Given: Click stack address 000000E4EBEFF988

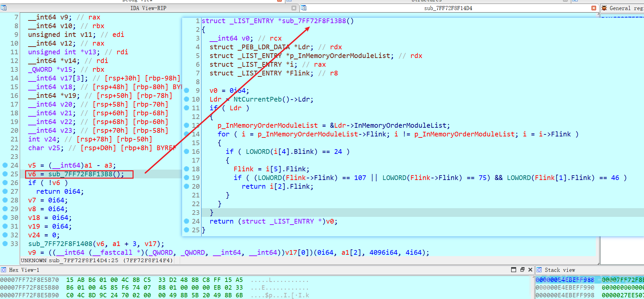Looking at the screenshot, I should coord(565,280).
